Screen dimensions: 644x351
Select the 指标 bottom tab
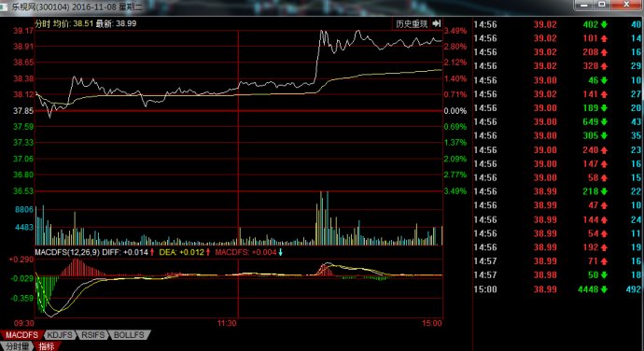pos(47,346)
